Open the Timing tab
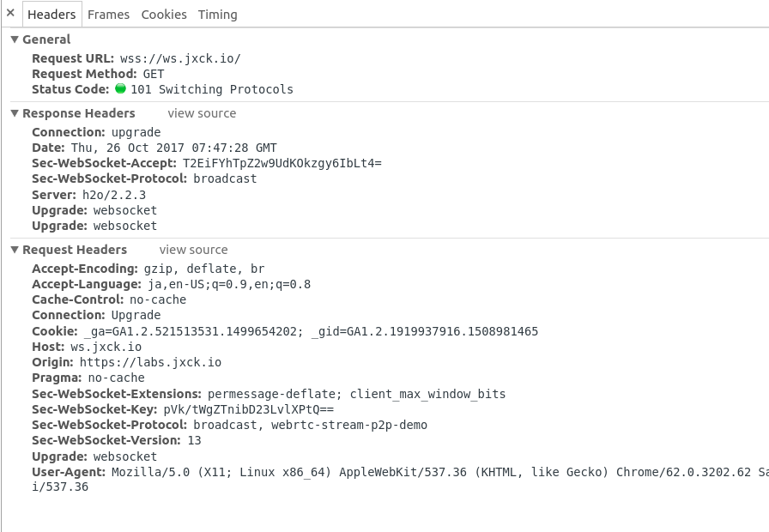Image resolution: width=769 pixels, height=532 pixels. 218,15
